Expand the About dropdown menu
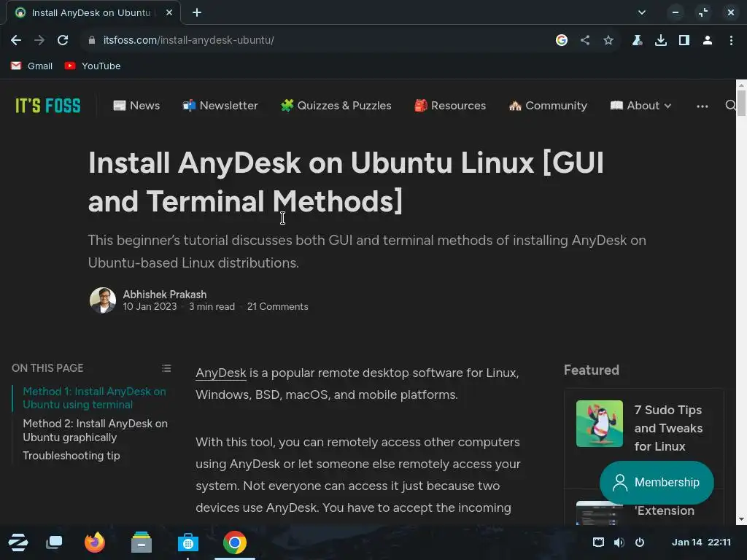Viewport: 747px width, 560px height. 640,106
